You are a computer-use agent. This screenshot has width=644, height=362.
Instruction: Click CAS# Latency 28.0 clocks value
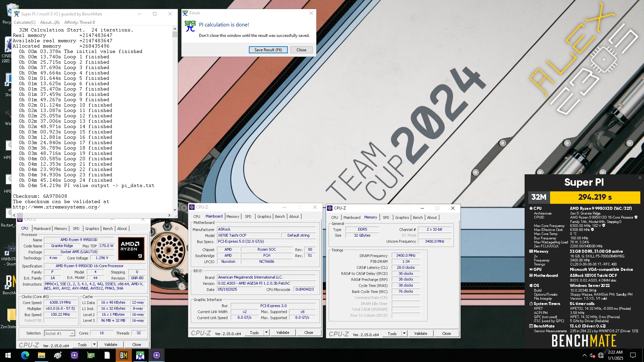(406, 267)
